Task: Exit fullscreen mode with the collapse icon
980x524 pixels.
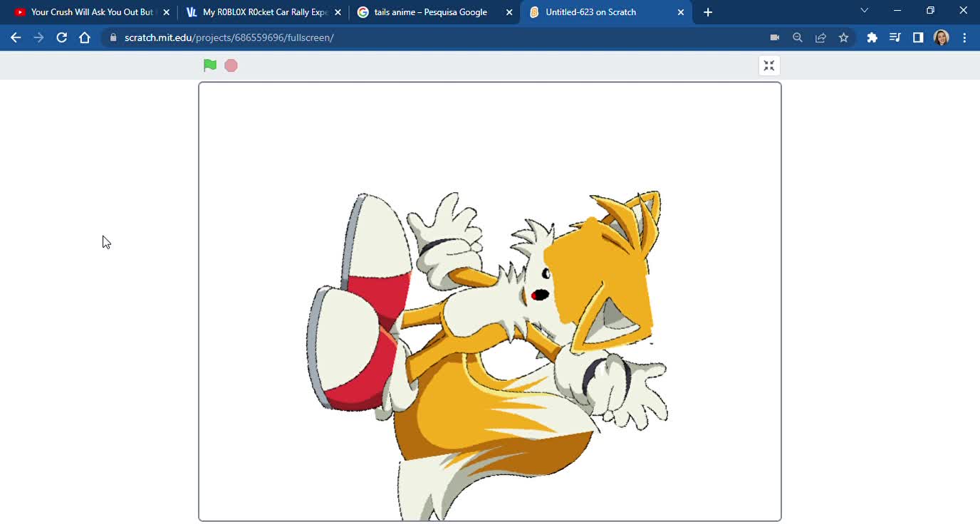Action: pos(769,65)
